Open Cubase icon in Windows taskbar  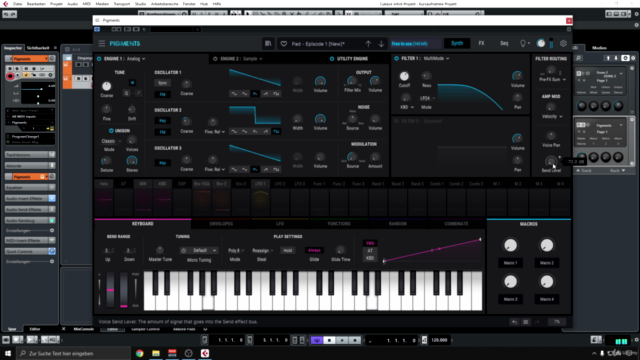point(205,353)
